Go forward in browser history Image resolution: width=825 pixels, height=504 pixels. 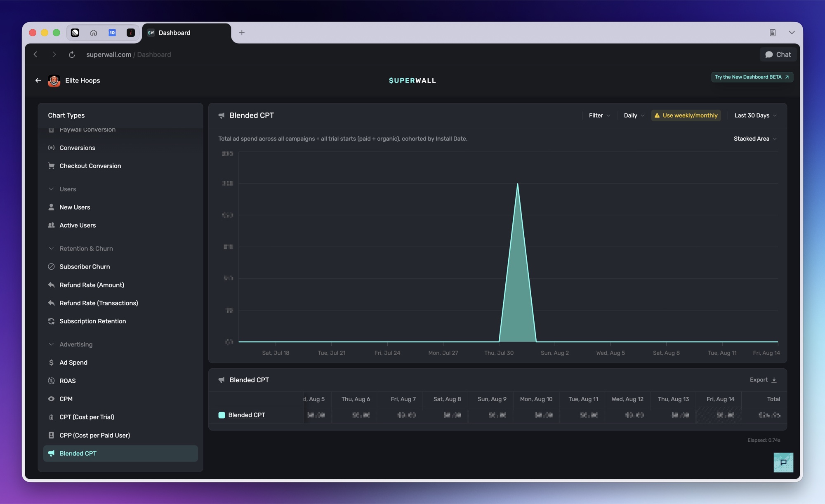coord(54,54)
